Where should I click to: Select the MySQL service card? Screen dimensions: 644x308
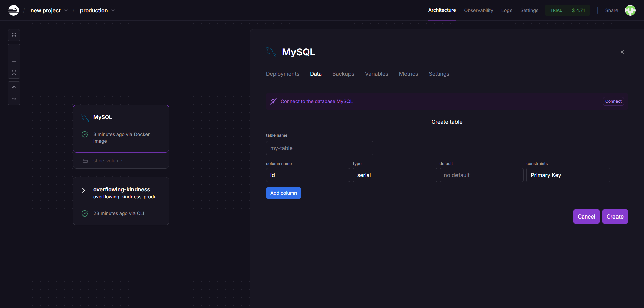121,129
